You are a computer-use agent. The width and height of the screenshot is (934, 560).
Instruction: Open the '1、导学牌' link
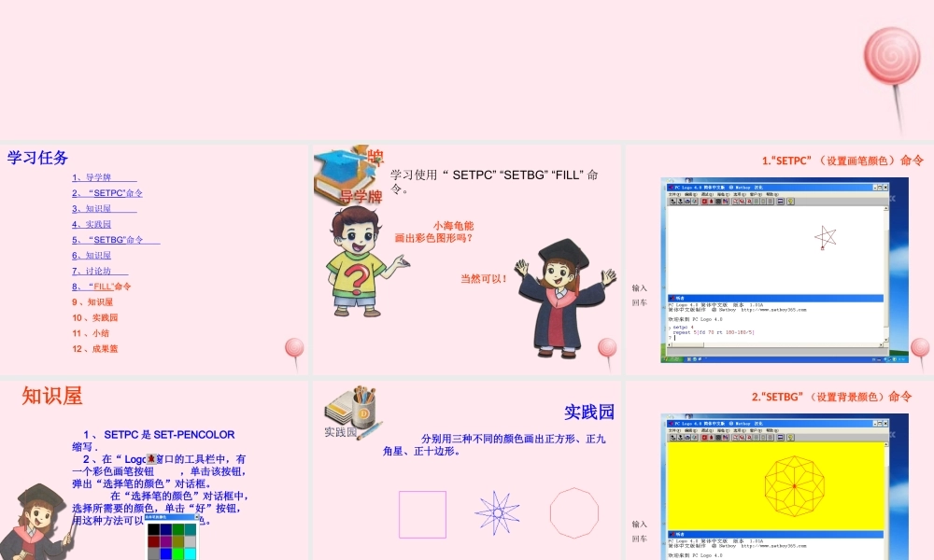click(105, 177)
